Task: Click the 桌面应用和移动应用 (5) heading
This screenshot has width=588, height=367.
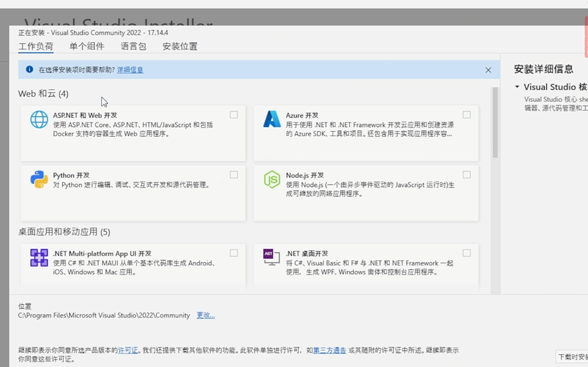Action: coord(64,231)
